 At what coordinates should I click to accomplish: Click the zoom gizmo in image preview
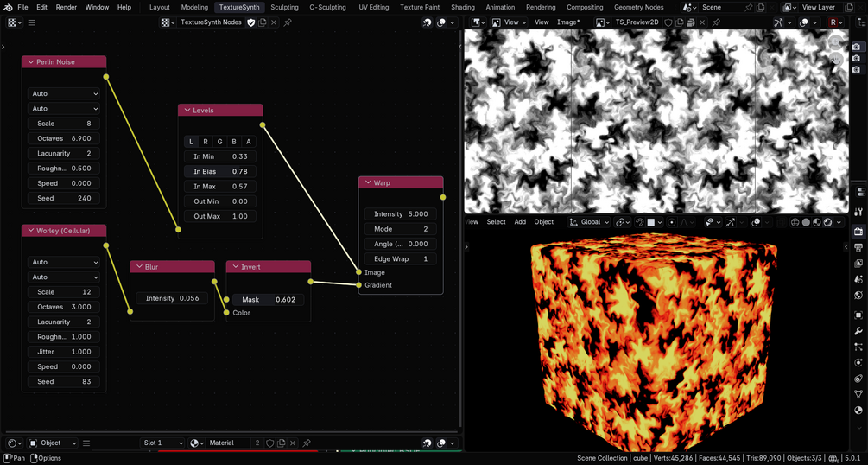(x=834, y=42)
